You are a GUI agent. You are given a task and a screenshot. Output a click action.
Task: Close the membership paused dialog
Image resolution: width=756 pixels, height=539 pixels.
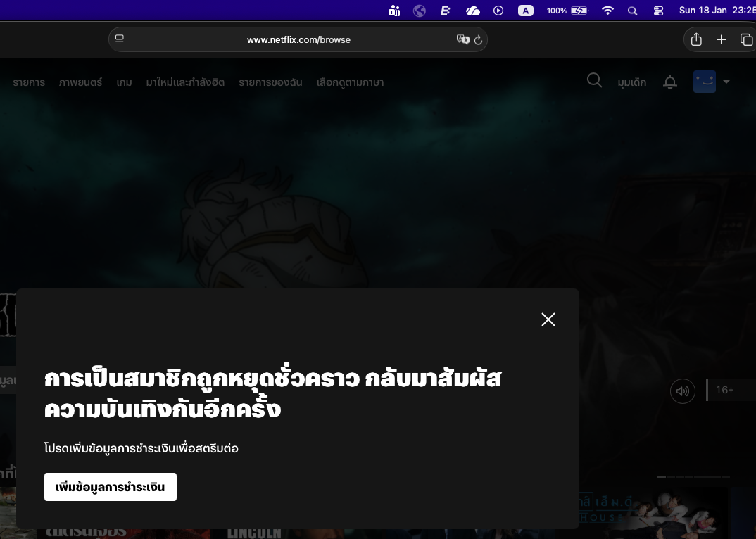[548, 319]
